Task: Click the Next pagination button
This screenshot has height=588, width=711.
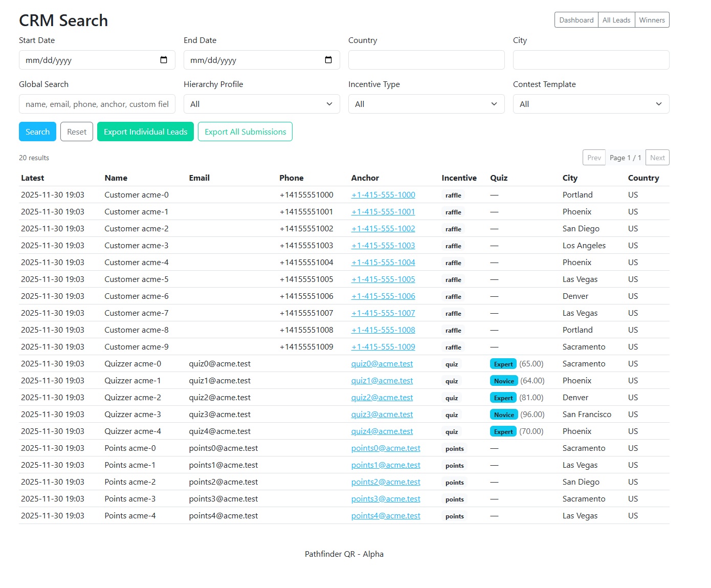Action: tap(657, 158)
